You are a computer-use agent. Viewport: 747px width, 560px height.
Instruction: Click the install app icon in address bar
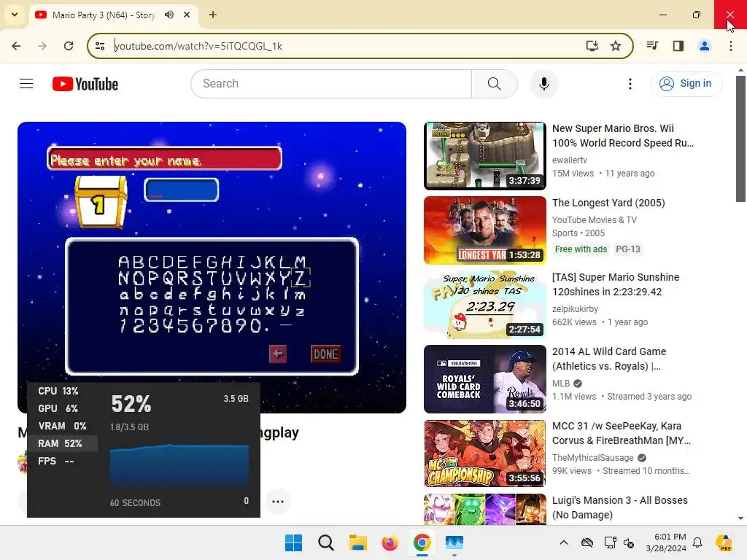[x=592, y=46]
